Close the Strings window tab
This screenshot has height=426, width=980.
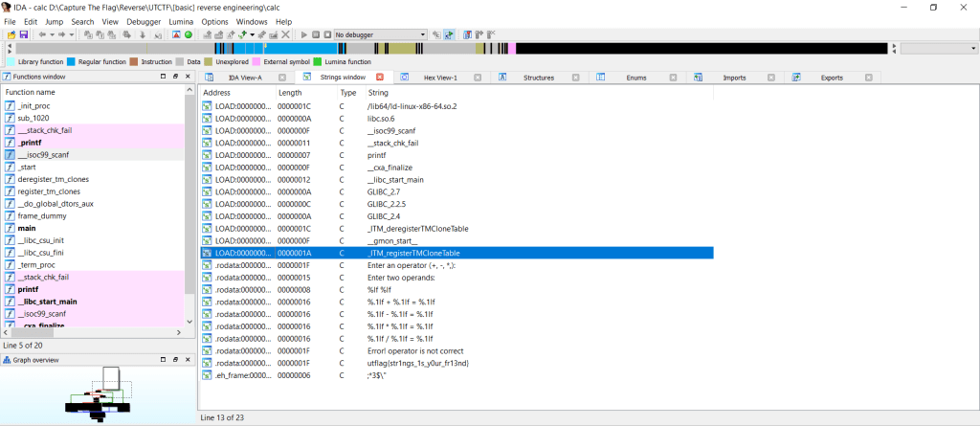pos(380,77)
